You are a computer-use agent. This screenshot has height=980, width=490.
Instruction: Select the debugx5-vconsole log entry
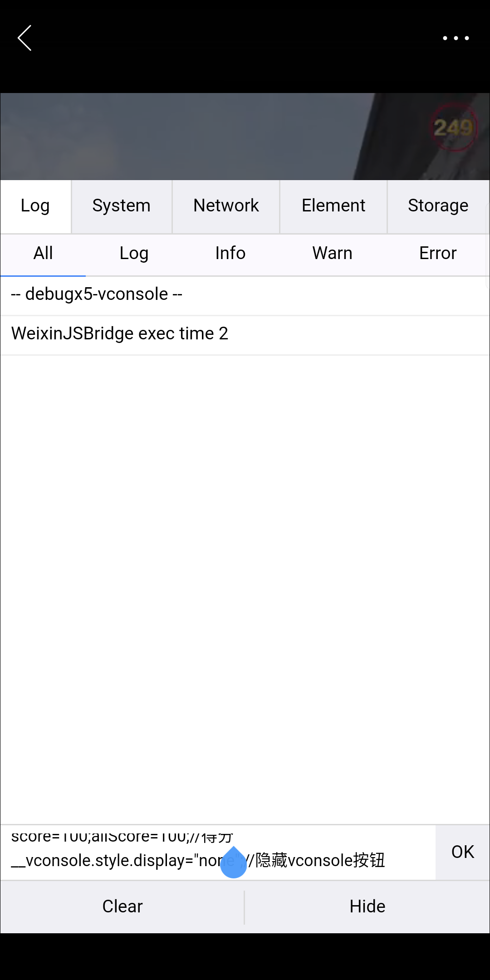pyautogui.click(x=245, y=294)
